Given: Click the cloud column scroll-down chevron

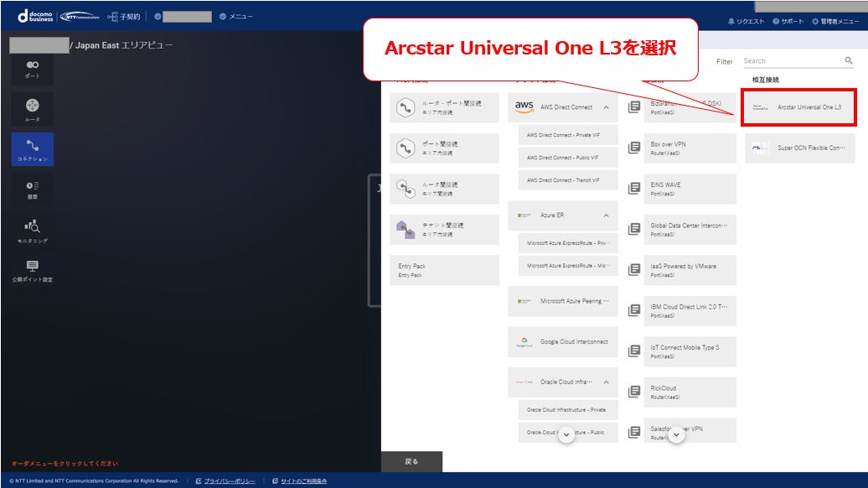Looking at the screenshot, I should 566,435.
